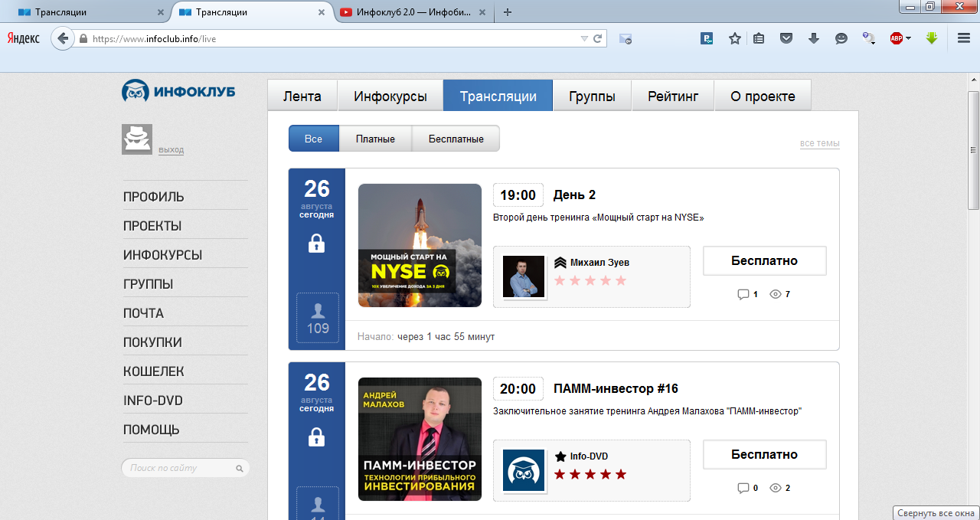980x520 pixels.
Task: Switch to the YouTube Инфоклуб 2.0 browser tab
Action: point(406,12)
